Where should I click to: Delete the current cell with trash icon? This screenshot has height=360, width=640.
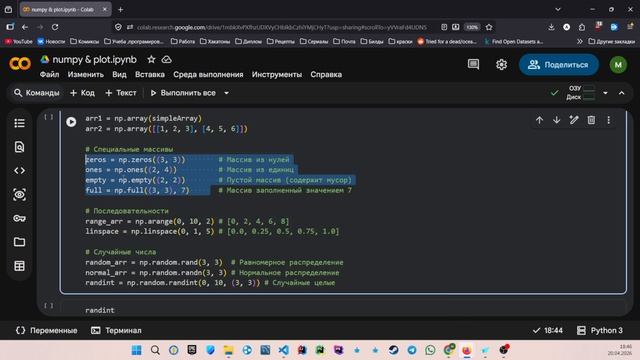point(591,120)
